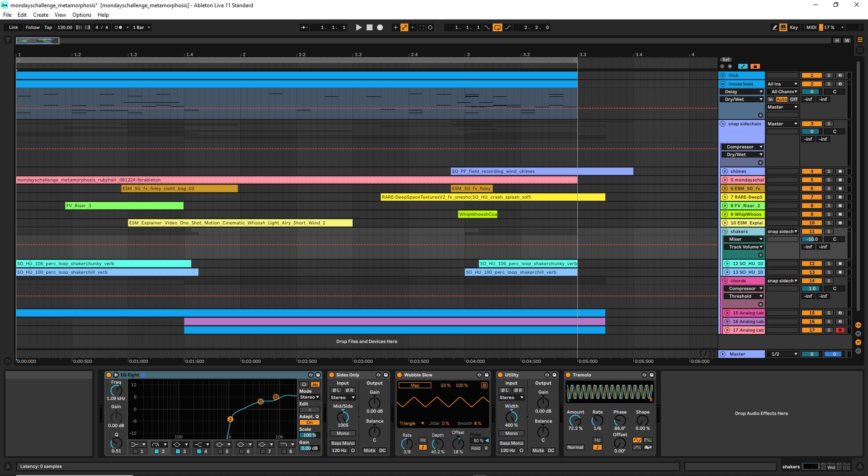Open the Options menu
This screenshot has width=868, height=476.
(82, 15)
